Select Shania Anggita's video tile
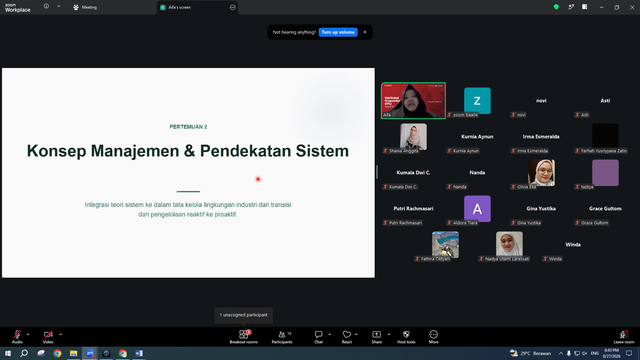 coord(413,137)
